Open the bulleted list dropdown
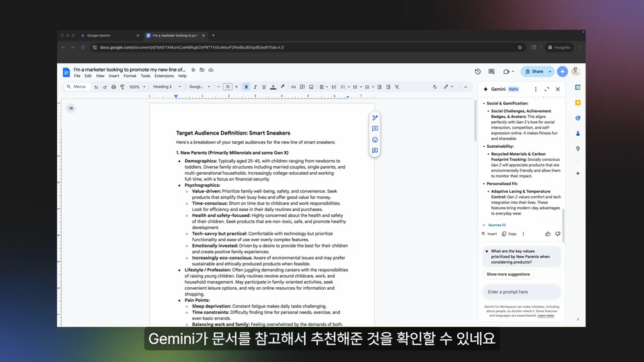The height and width of the screenshot is (362, 644). pyautogui.click(x=357, y=87)
